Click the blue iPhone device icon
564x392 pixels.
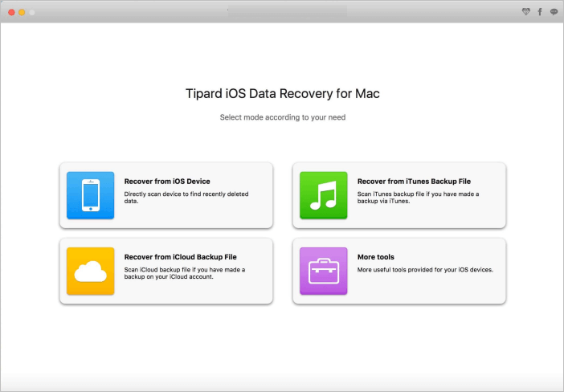pos(90,195)
